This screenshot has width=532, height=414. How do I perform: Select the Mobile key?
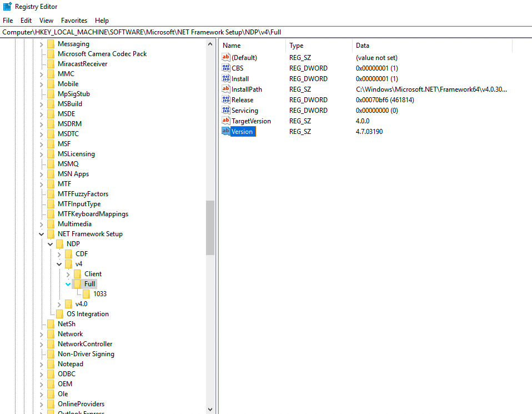coord(68,84)
